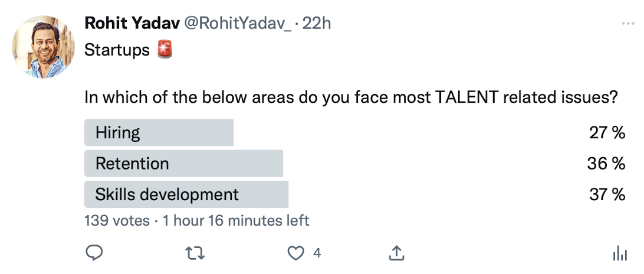This screenshot has width=644, height=274.
Task: Click the reply speech bubble icon
Action: (x=95, y=253)
